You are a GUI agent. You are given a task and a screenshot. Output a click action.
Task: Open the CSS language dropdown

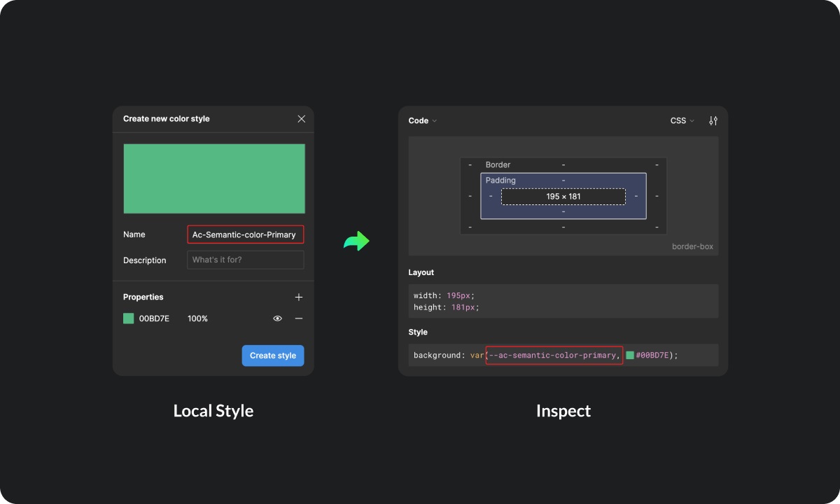(682, 120)
